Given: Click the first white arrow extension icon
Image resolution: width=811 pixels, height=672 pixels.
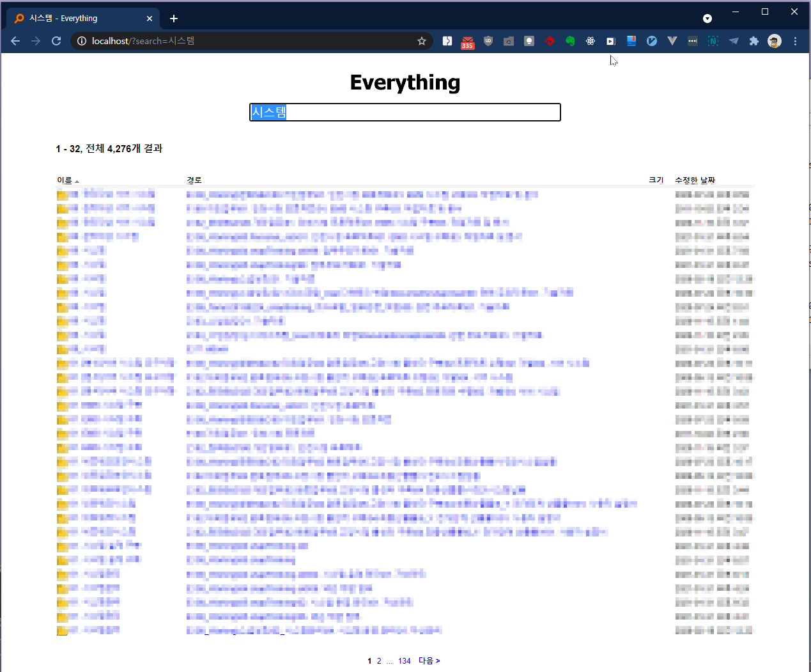Looking at the screenshot, I should coord(447,41).
